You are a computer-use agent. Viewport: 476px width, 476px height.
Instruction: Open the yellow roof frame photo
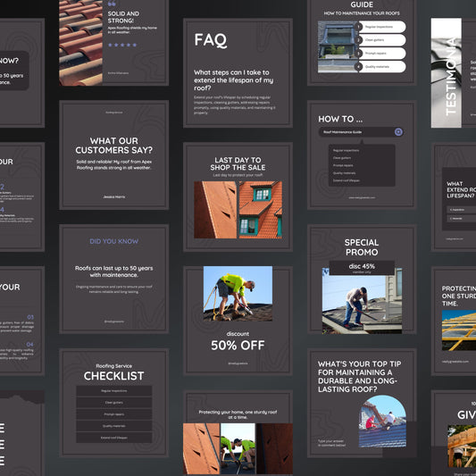(459, 330)
